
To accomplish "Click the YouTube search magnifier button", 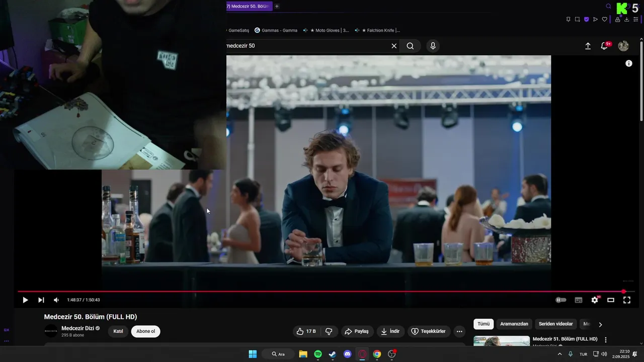I will point(410,46).
